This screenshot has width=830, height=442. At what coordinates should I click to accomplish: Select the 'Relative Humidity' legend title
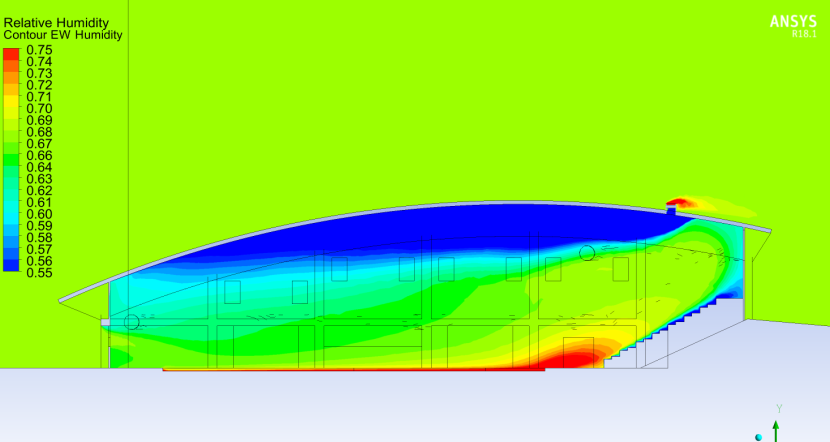point(56,23)
